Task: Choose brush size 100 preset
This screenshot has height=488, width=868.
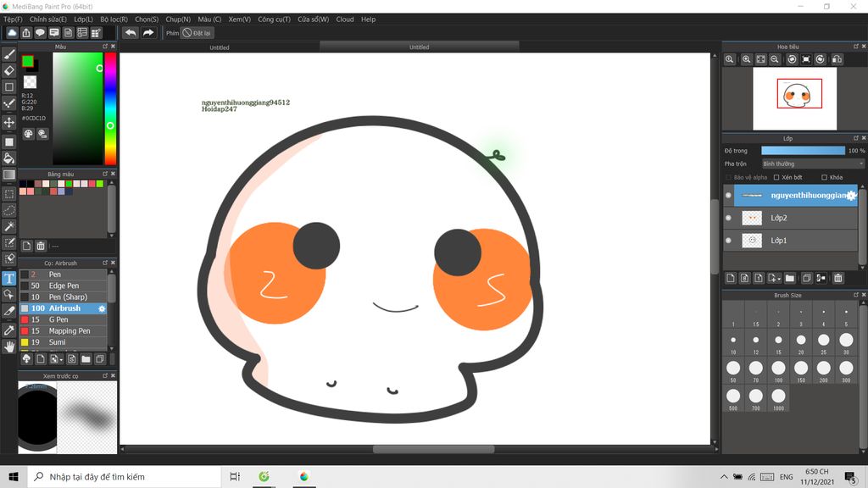Action: [x=778, y=371]
